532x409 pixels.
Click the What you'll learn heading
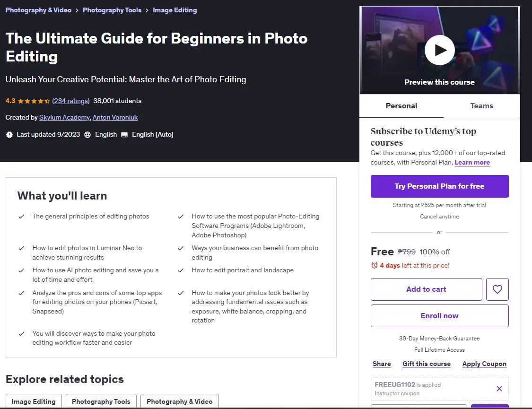click(x=62, y=196)
